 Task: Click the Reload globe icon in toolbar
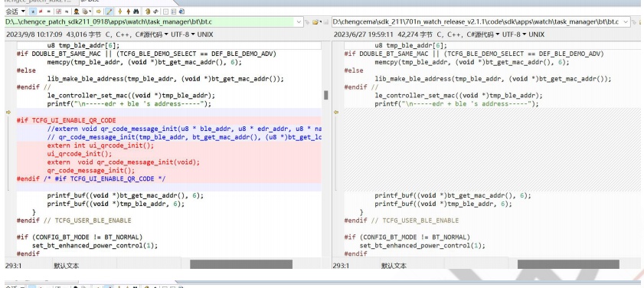coord(181,11)
